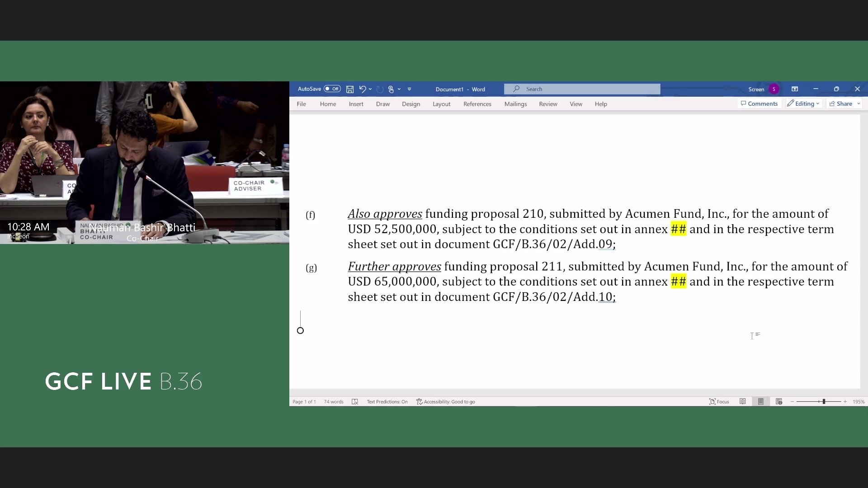The width and height of the screenshot is (868, 488).
Task: Click highlighted ## in paragraph (g)
Action: pos(678,282)
